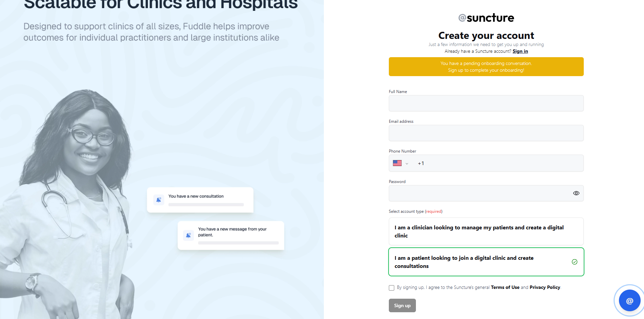Click the US flag icon
The image size is (644, 319).
pyautogui.click(x=397, y=163)
